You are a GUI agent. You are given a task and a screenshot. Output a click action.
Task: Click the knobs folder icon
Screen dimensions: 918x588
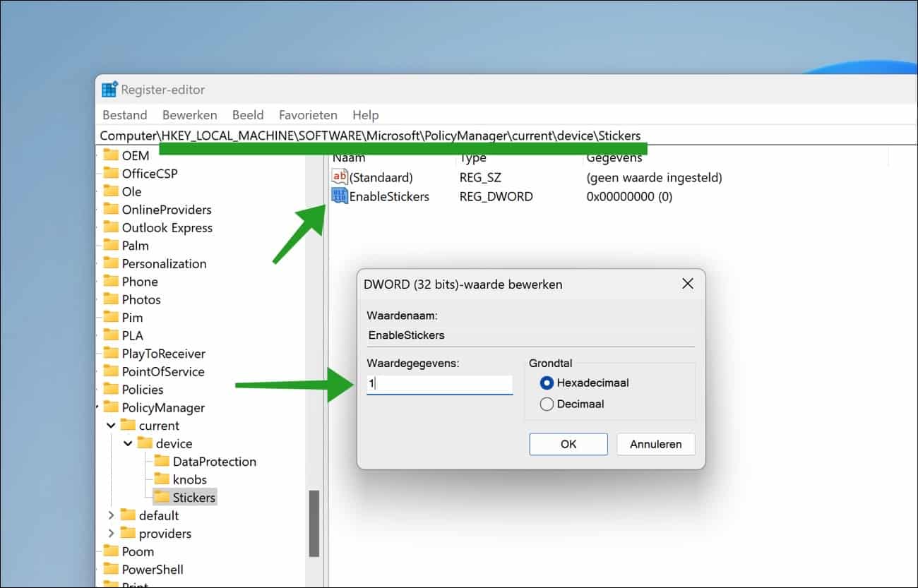pos(162,479)
